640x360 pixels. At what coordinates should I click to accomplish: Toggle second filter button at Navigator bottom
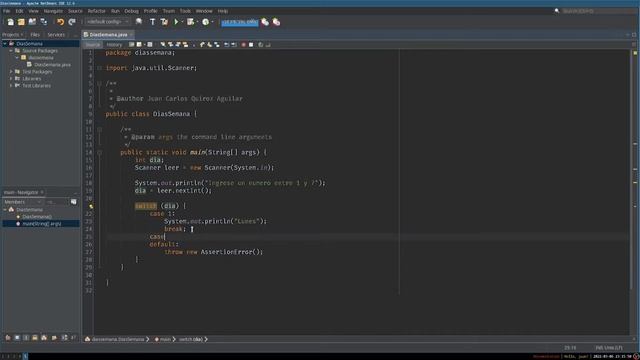(17, 338)
